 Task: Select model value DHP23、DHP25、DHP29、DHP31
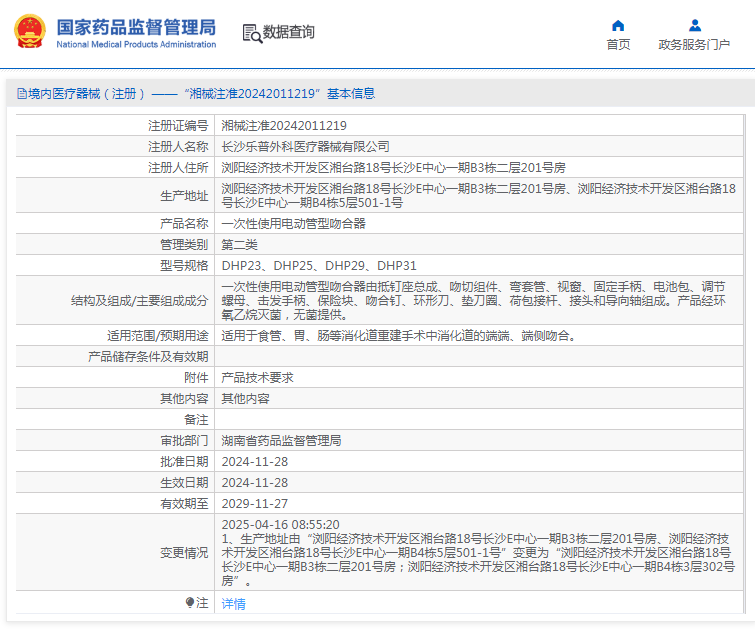319,266
